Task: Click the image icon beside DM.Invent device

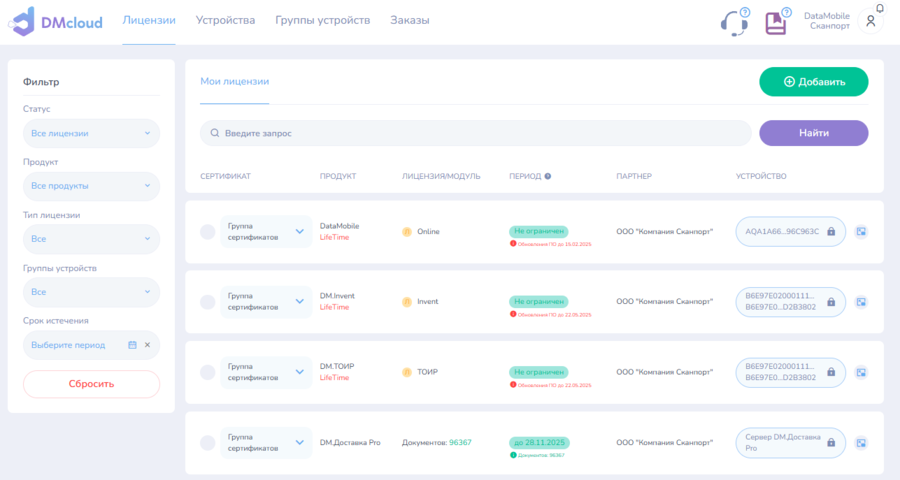Action: coord(861,302)
